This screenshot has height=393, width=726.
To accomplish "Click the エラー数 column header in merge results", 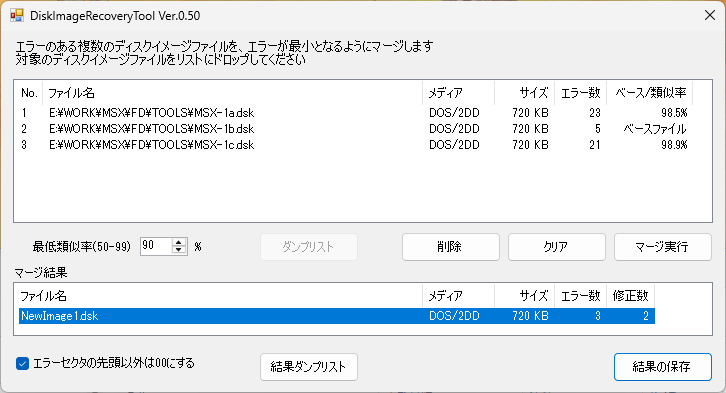I will pyautogui.click(x=581, y=296).
